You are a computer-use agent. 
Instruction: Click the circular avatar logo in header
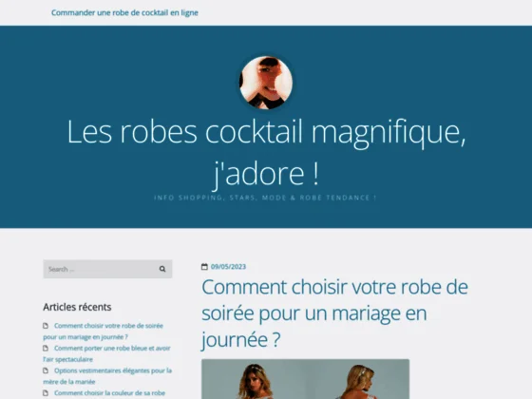[x=266, y=83]
